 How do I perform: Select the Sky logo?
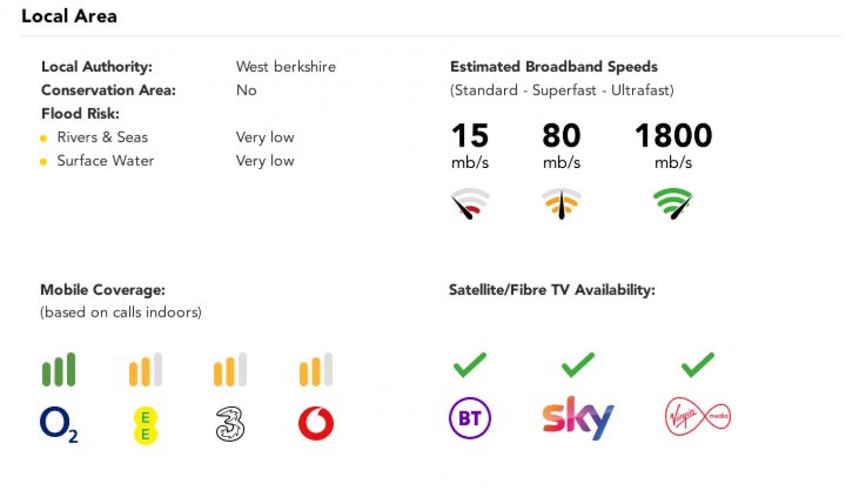(578, 417)
